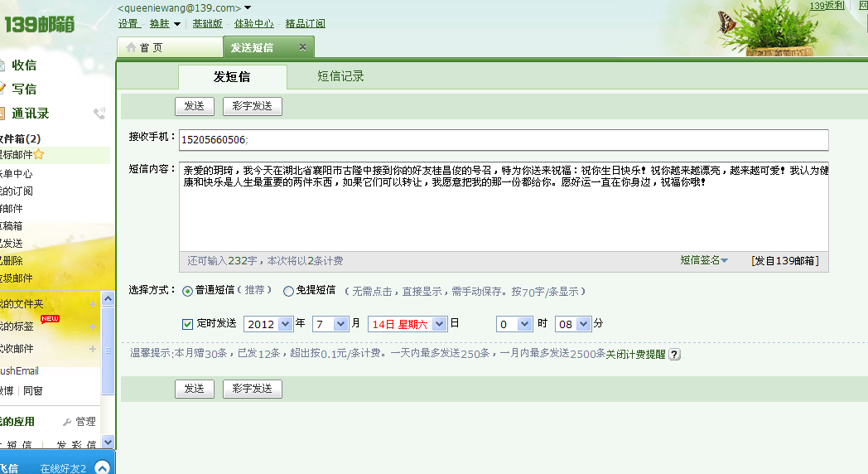Click the 同窗 link in sidebar
This screenshot has width=868, height=474.
click(32, 391)
